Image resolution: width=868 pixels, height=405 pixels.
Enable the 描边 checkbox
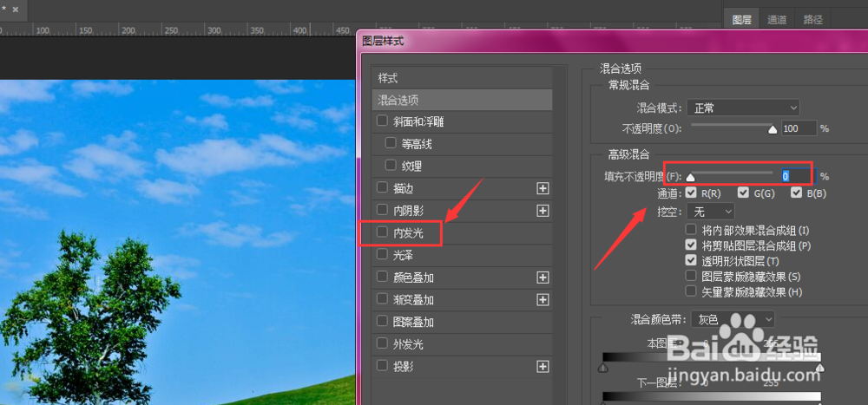pos(382,187)
